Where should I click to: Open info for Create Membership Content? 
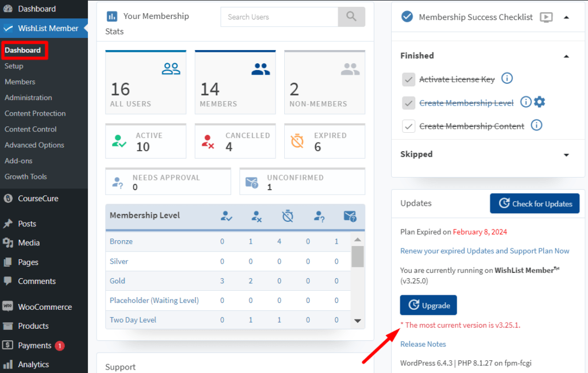click(x=537, y=125)
